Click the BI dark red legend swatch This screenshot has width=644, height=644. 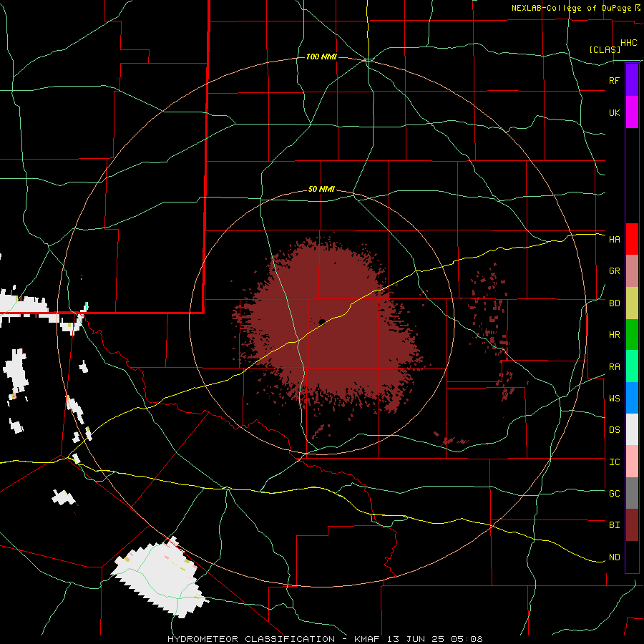(x=632, y=525)
